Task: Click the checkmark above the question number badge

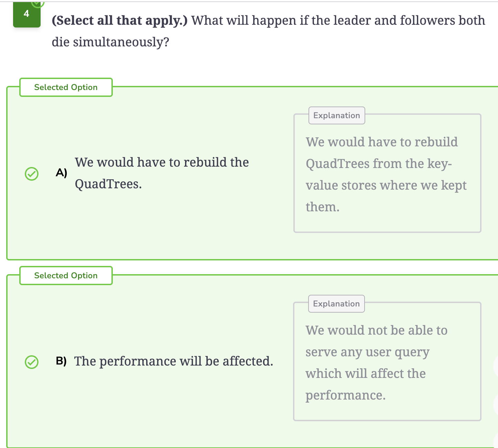Action: (x=37, y=3)
